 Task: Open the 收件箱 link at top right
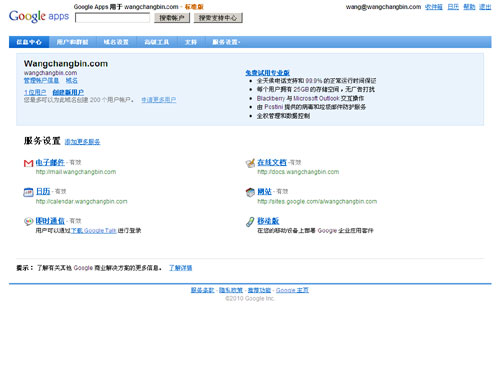(x=434, y=7)
